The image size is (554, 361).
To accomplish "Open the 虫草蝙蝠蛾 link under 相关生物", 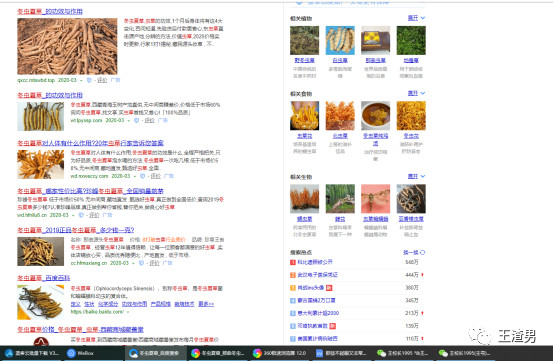I will click(376, 219).
